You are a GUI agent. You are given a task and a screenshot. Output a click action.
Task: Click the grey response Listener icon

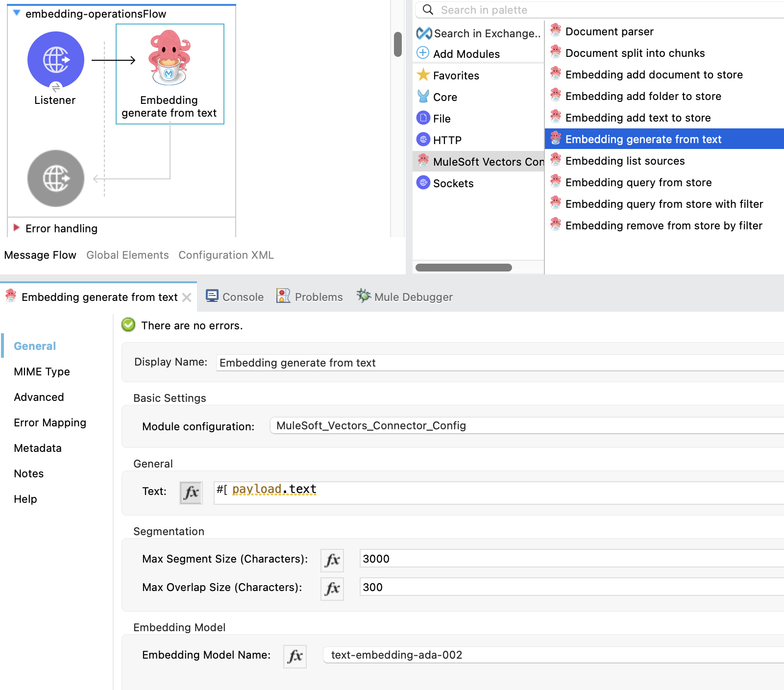coord(56,178)
